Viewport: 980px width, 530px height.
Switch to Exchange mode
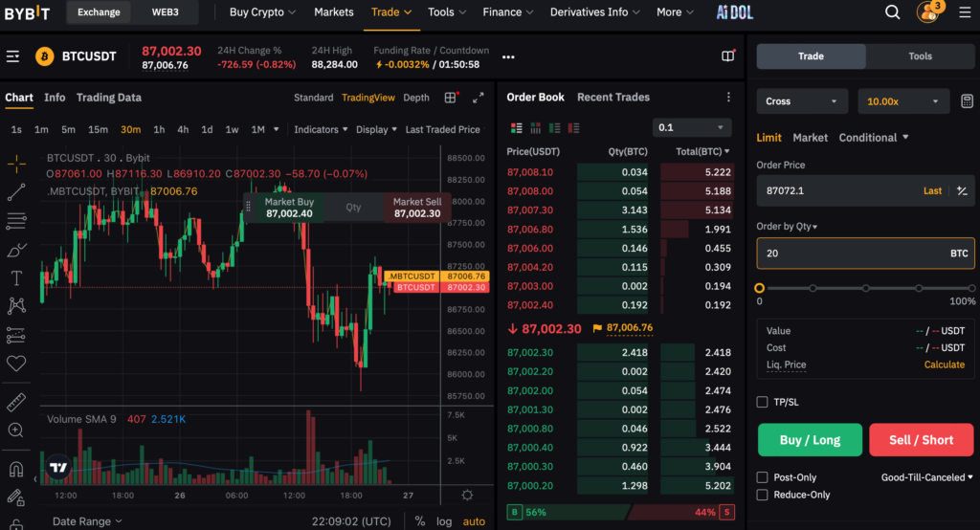pos(99,11)
